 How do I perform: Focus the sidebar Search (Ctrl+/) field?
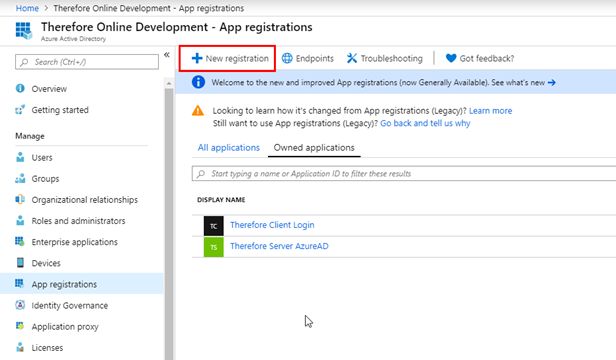point(87,62)
